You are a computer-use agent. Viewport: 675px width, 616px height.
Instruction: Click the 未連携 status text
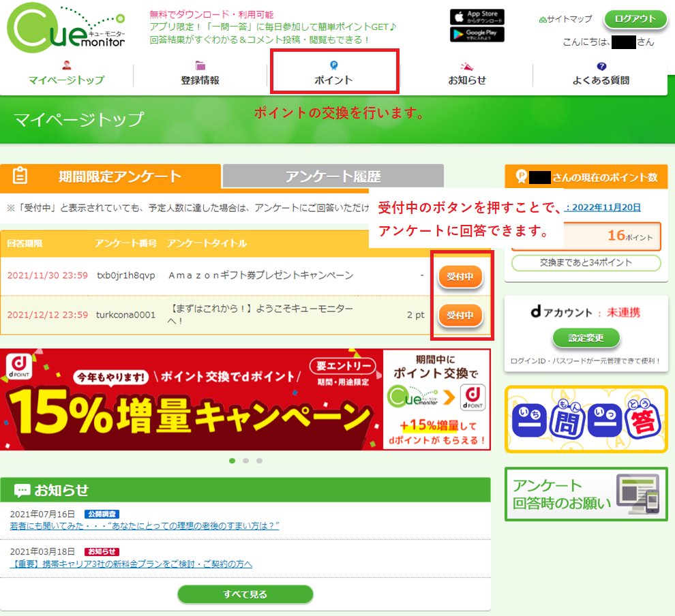coord(623,313)
